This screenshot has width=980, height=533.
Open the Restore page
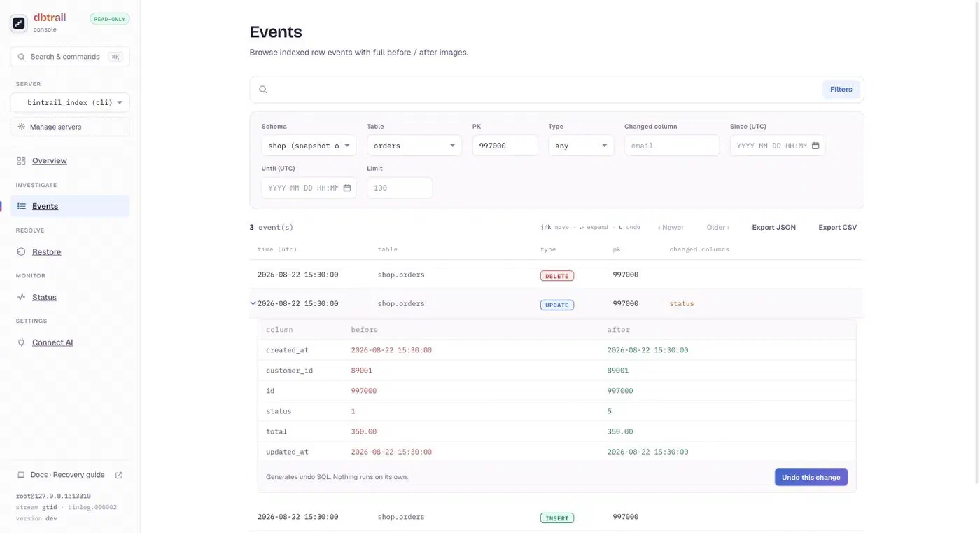[x=46, y=251]
